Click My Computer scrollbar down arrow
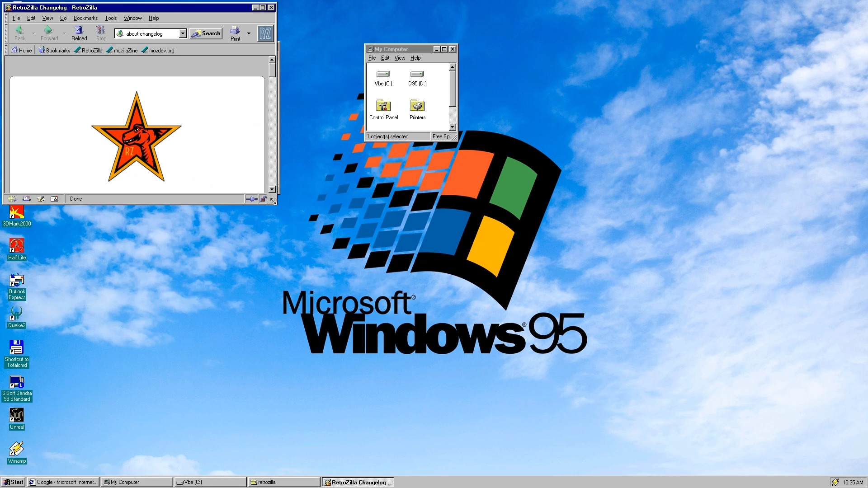868x488 pixels. (452, 127)
